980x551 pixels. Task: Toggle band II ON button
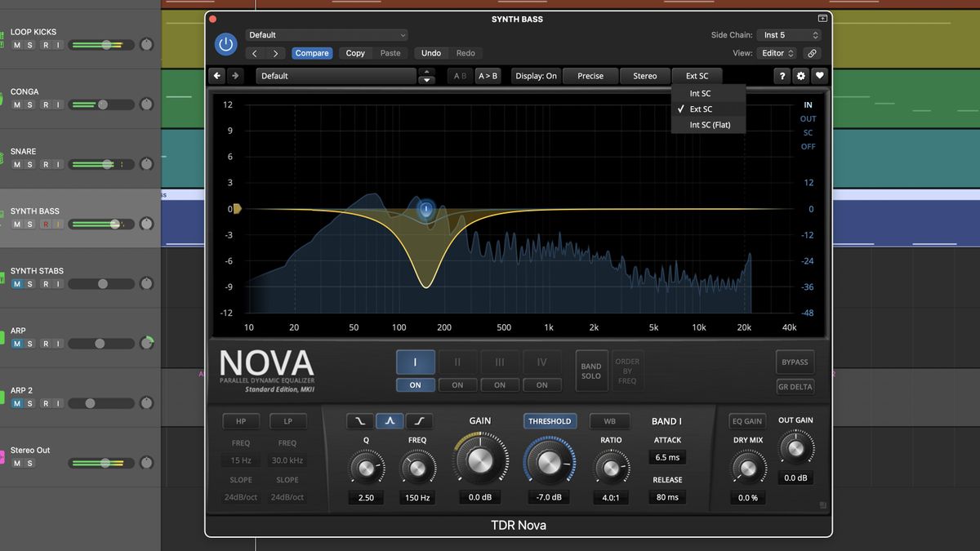coord(457,384)
